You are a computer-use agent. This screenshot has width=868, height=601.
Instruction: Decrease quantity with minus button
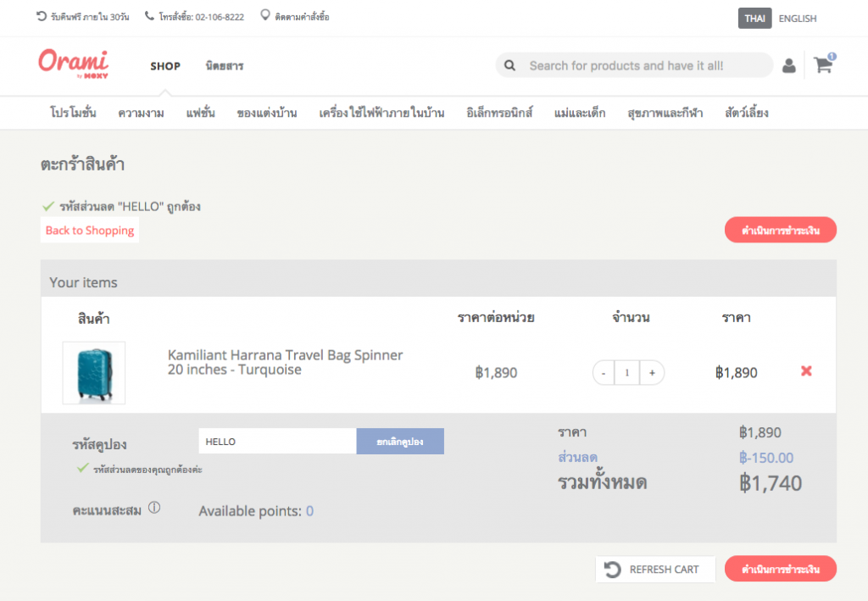pos(604,372)
